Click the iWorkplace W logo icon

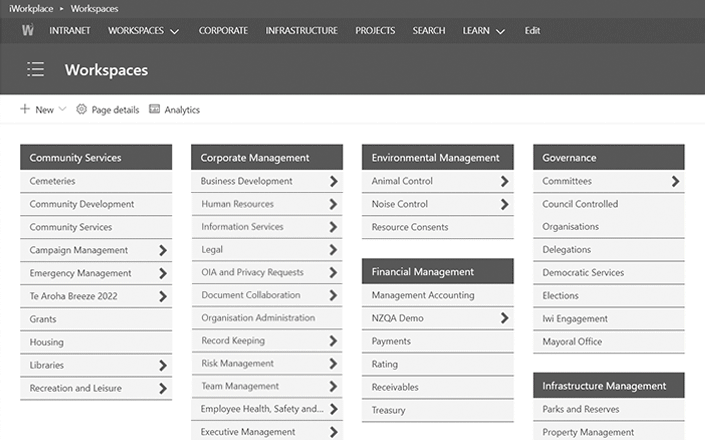pyautogui.click(x=28, y=30)
